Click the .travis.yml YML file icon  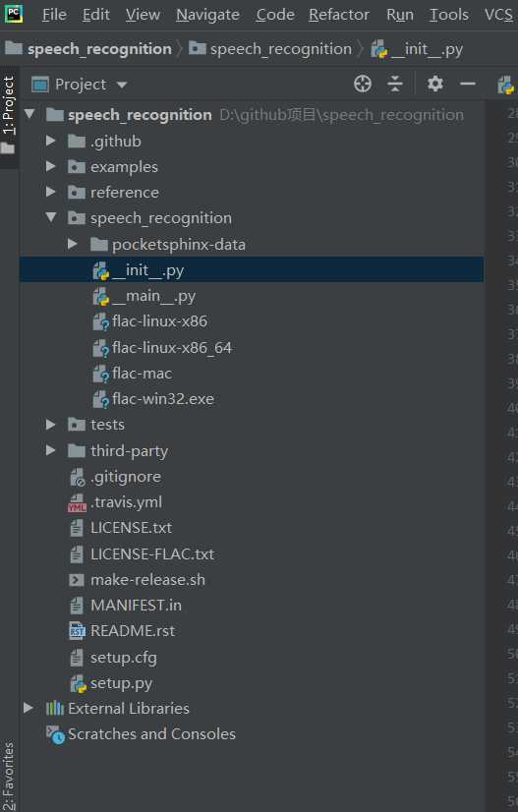coord(77,502)
